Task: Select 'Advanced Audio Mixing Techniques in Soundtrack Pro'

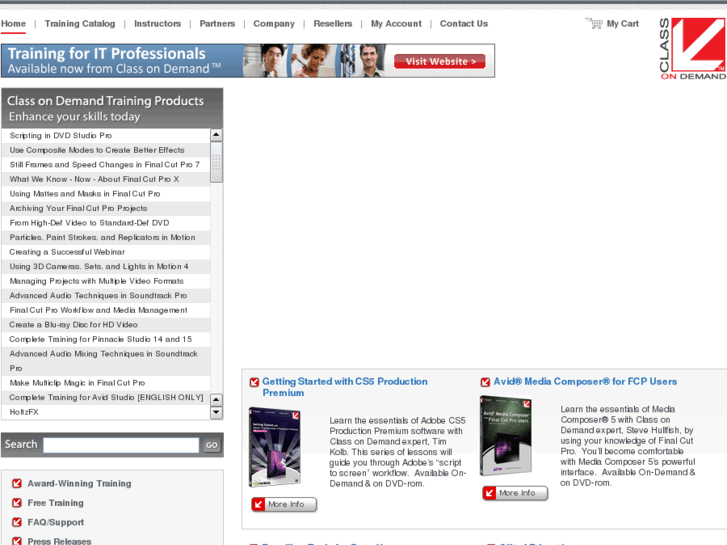Action: (106, 361)
